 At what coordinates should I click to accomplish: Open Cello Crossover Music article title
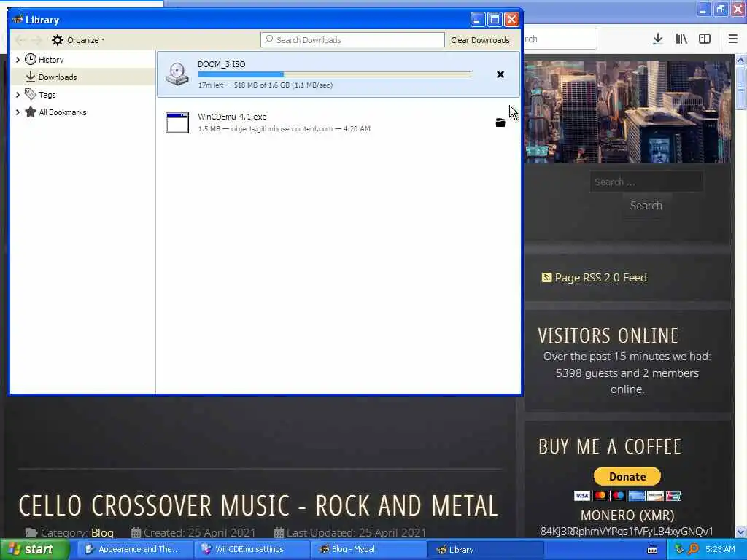pyautogui.click(x=258, y=505)
